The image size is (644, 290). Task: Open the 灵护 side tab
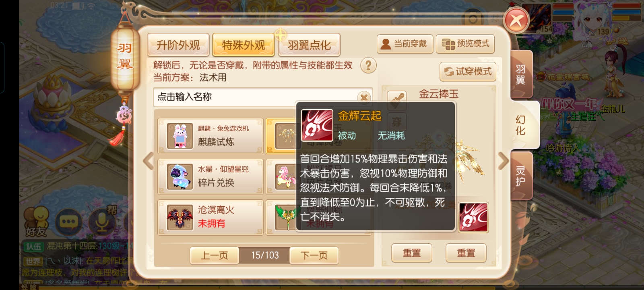[x=521, y=176]
